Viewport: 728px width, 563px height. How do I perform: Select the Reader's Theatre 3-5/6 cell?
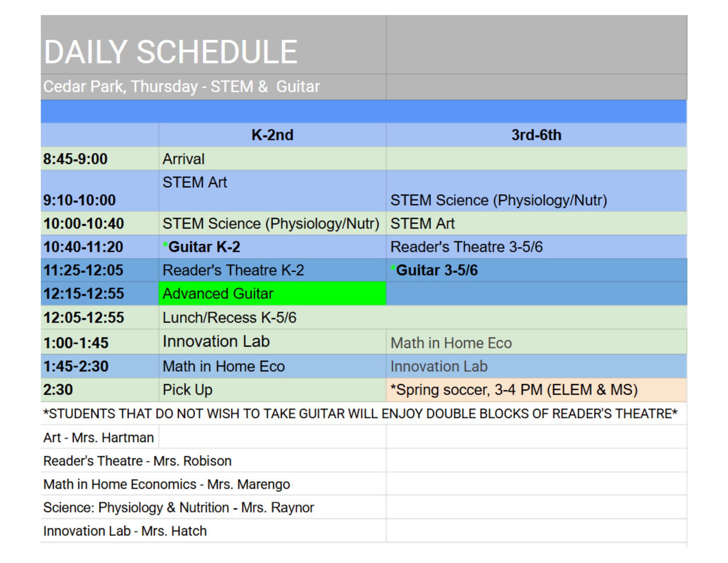(x=466, y=247)
